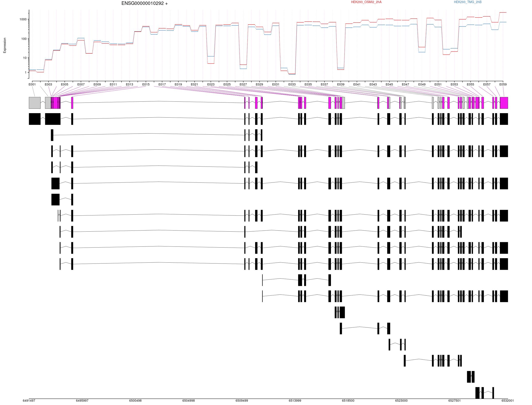Click exon label E025
The width and height of the screenshot is (532, 405).
[227, 84]
